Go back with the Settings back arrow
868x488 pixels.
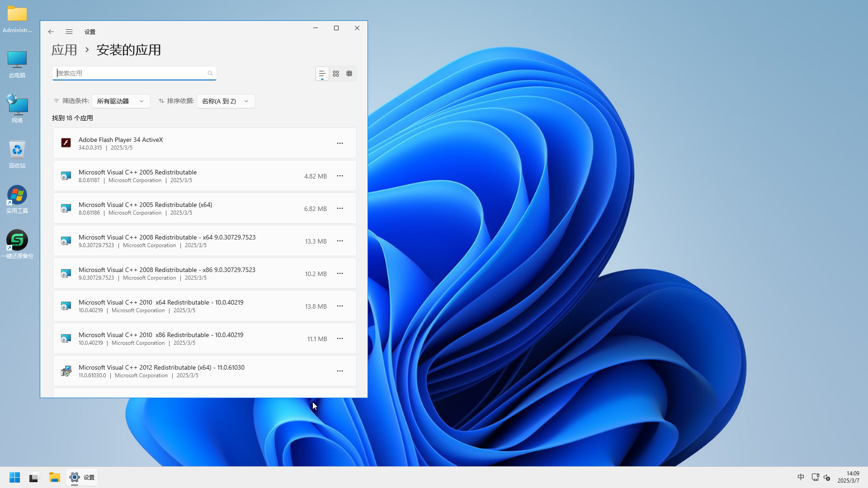coord(51,32)
